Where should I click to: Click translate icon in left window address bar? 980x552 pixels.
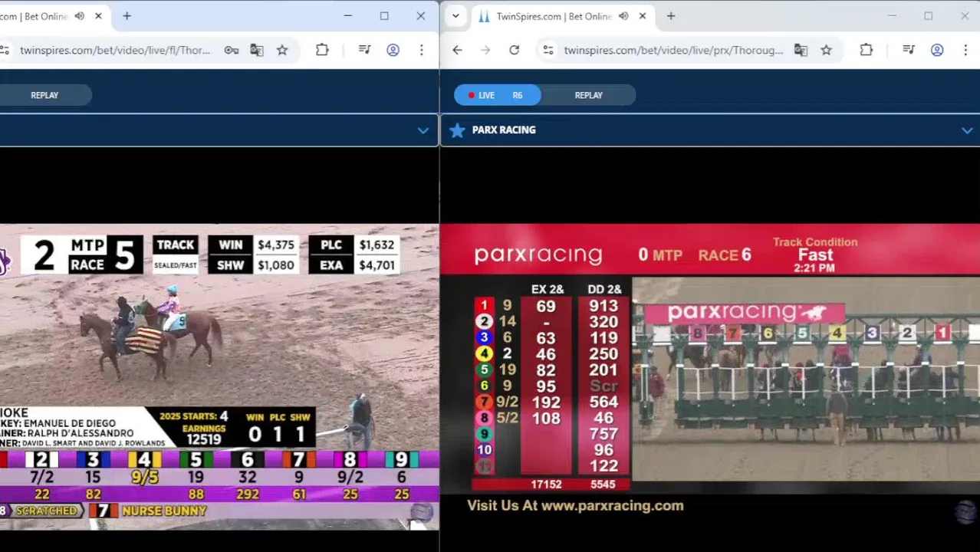(257, 51)
